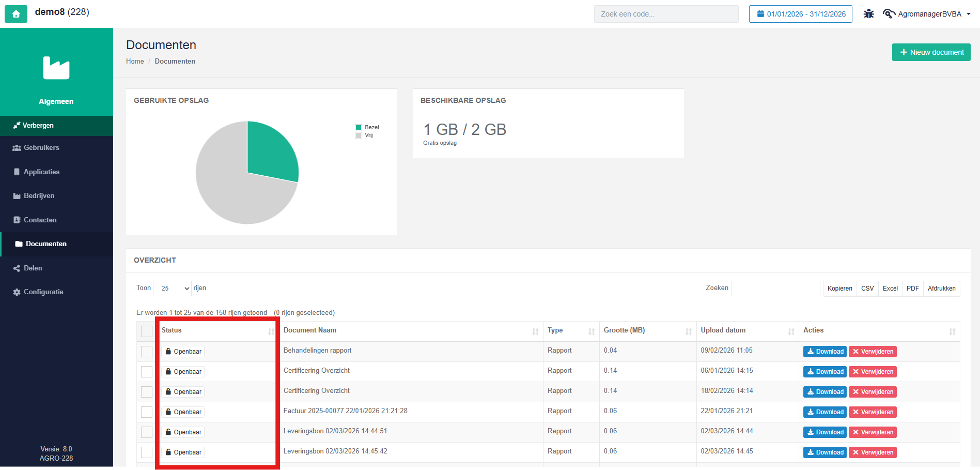980x470 pixels.
Task: Sort by the Acties column
Action: click(x=879, y=331)
